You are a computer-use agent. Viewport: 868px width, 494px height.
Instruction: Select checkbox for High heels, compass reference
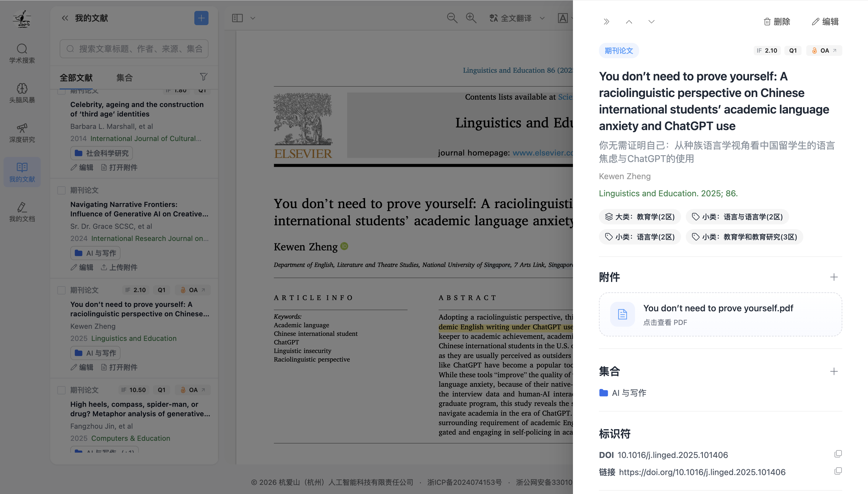[61, 390]
